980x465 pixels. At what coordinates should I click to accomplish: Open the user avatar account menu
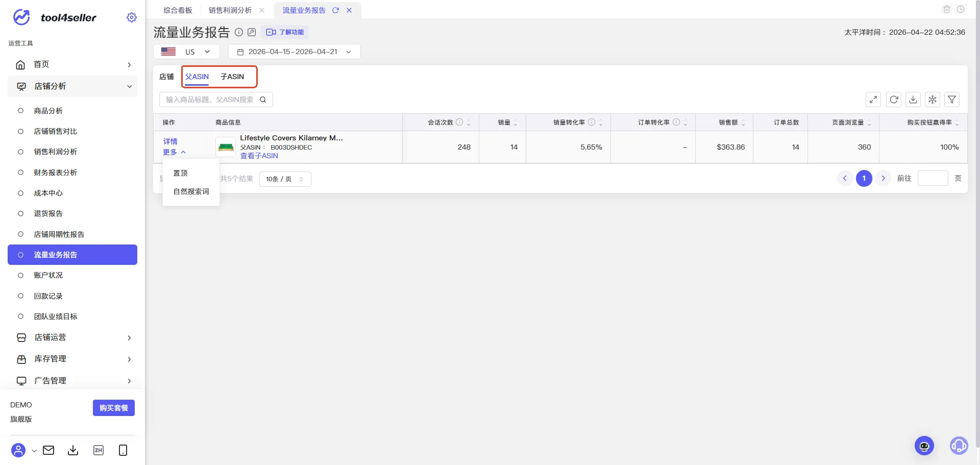tap(18, 450)
